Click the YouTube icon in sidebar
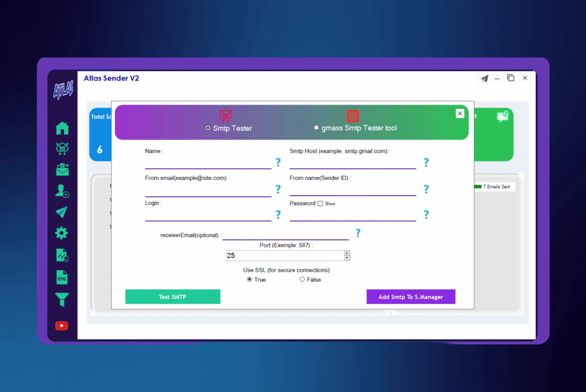Viewport: 586px width, 392px height. (62, 326)
